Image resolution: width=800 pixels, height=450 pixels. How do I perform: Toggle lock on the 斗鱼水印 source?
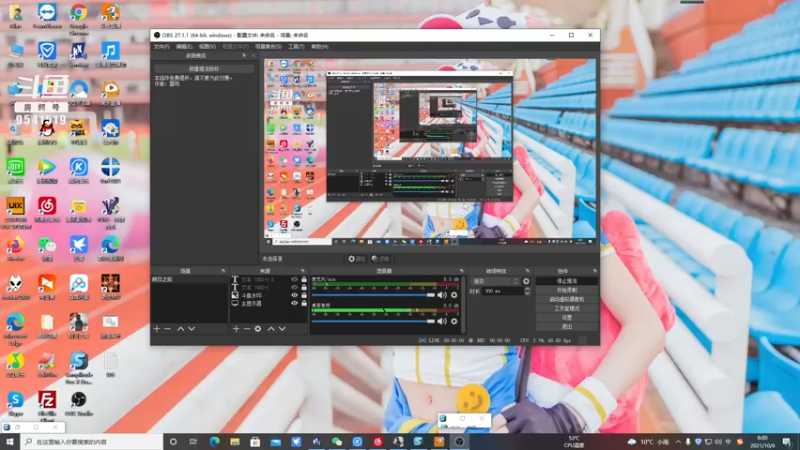coord(304,295)
